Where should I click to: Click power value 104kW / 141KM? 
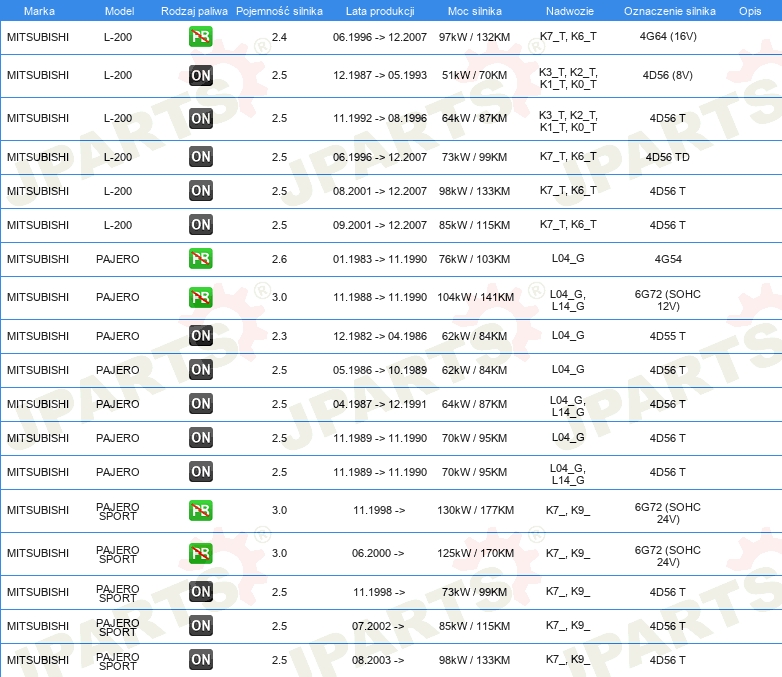coord(475,297)
